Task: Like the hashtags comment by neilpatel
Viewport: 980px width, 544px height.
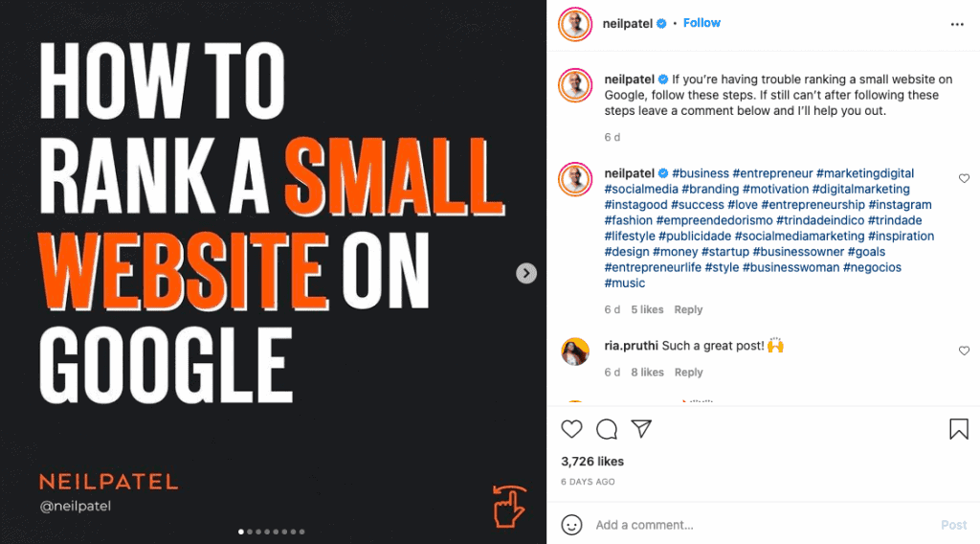Action: (964, 179)
